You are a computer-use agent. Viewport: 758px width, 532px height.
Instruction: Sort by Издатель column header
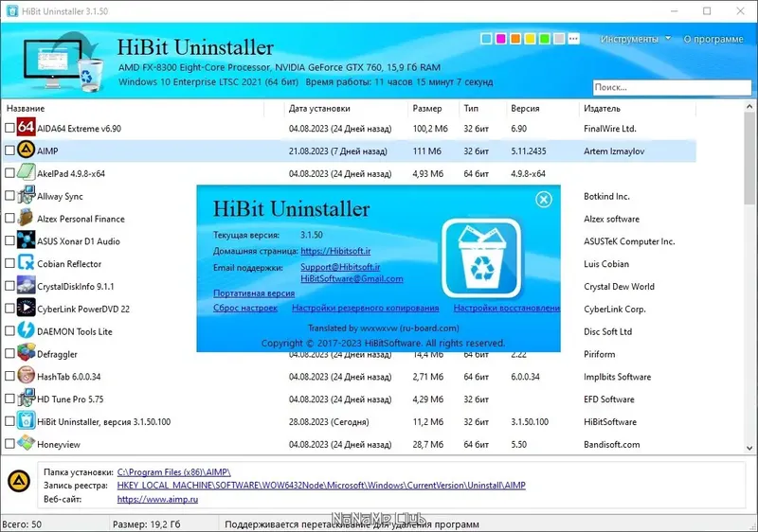point(637,109)
